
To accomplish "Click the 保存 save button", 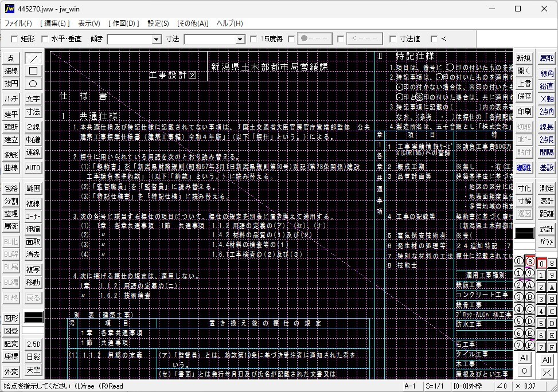I will point(524,96).
